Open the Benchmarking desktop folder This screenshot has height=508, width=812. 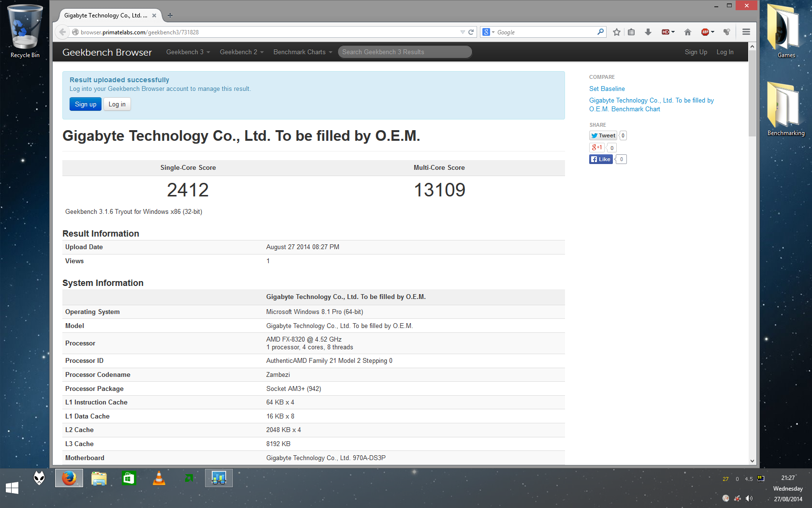tap(786, 109)
